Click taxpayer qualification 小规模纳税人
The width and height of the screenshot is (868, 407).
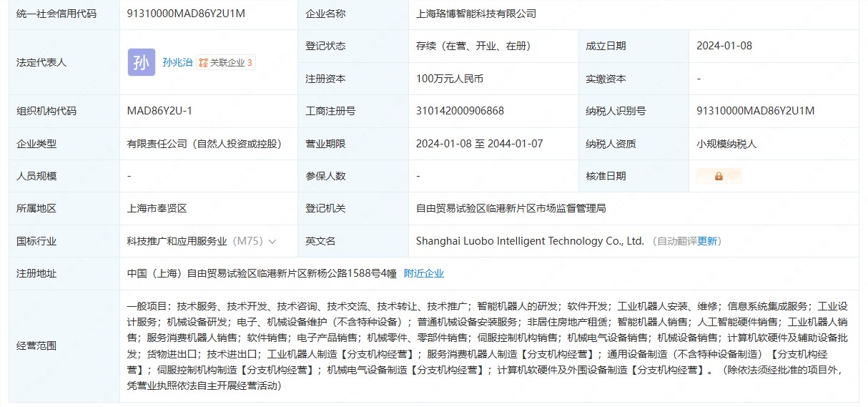(726, 144)
